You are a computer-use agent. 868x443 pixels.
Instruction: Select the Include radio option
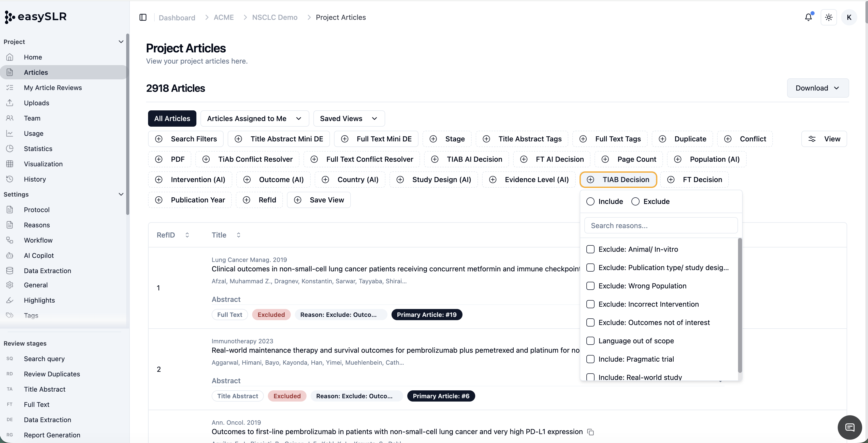point(590,201)
